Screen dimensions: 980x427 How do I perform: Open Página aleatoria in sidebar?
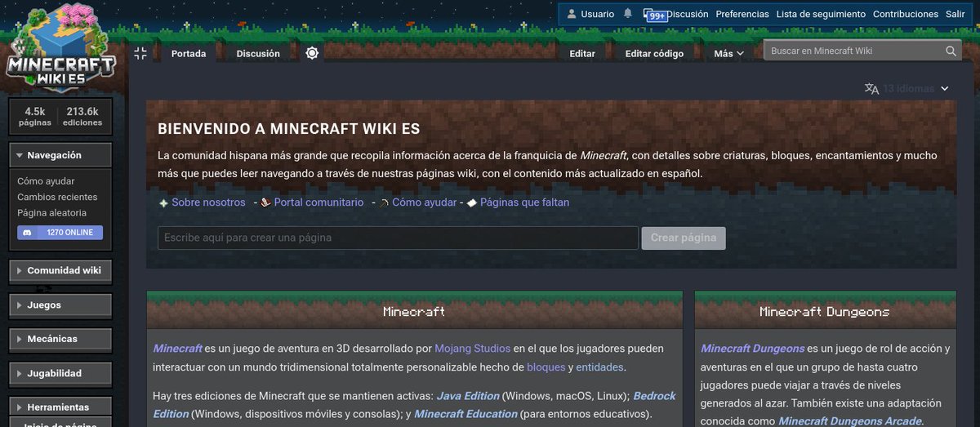point(51,212)
